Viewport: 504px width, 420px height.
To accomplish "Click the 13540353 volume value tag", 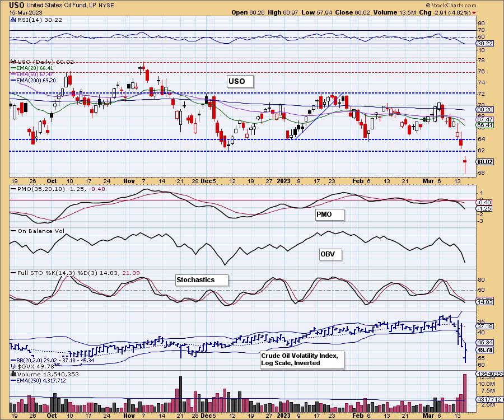I will [x=489, y=374].
